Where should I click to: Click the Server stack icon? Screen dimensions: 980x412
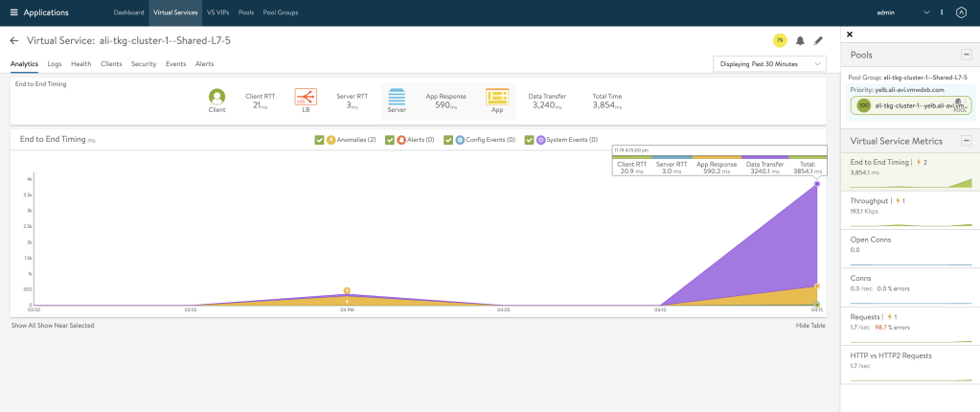click(x=397, y=97)
